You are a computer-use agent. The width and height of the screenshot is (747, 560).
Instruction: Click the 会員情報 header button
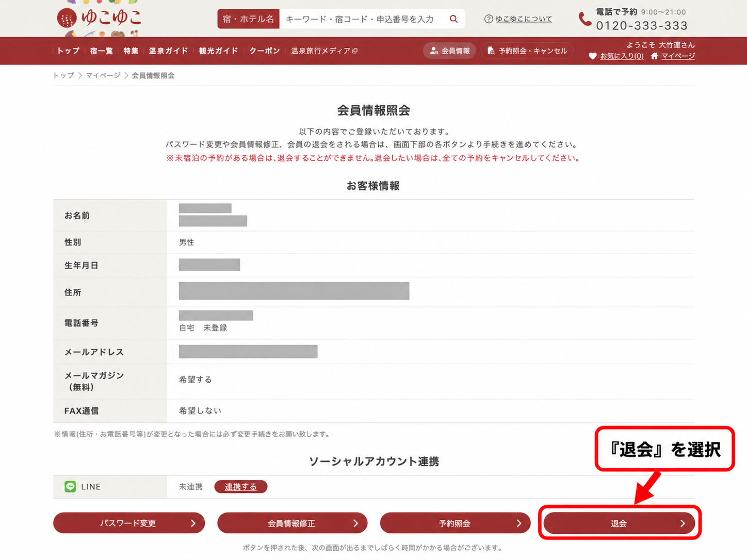449,51
